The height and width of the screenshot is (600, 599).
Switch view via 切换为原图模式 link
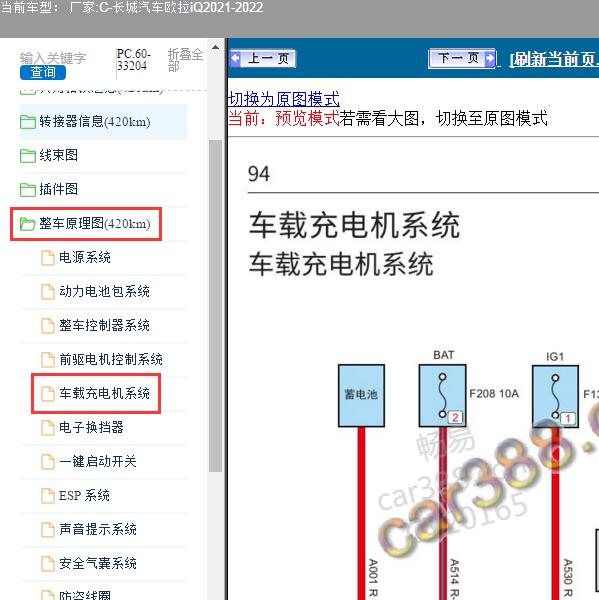click(x=284, y=99)
